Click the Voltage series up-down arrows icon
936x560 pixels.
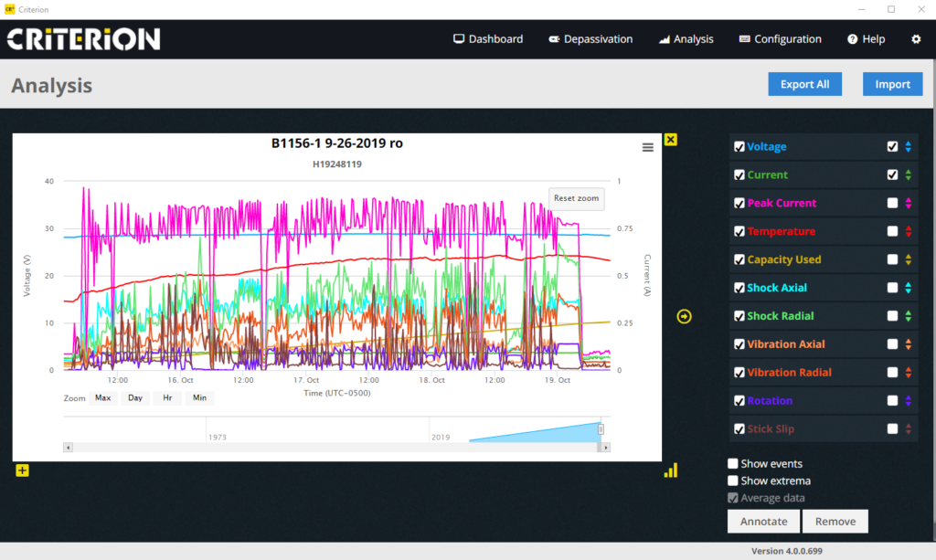pos(908,147)
